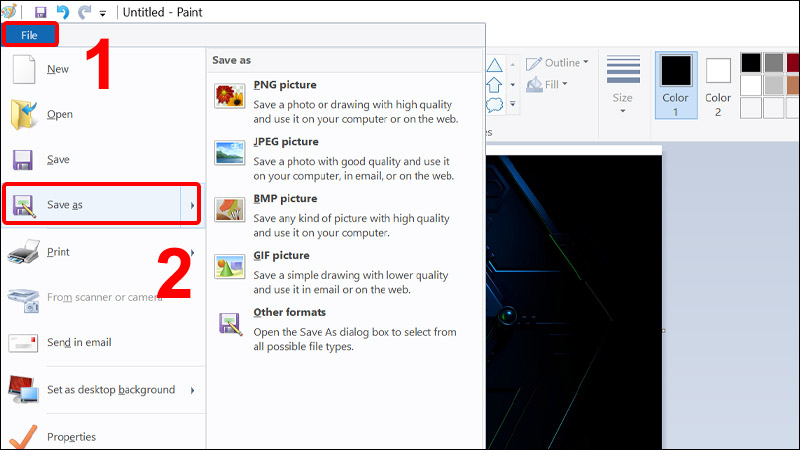Pick the black color swatch in palette

coord(751,63)
